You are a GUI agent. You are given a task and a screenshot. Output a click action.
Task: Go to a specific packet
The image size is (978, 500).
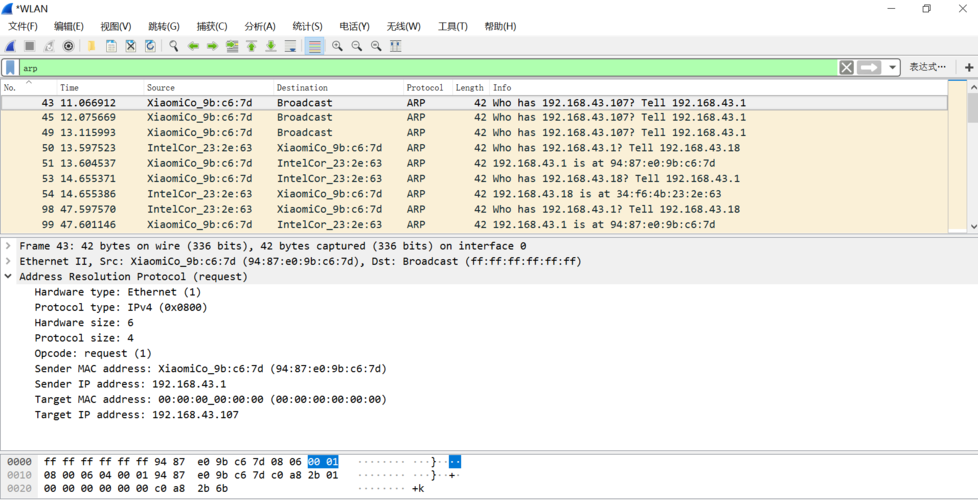[x=232, y=46]
